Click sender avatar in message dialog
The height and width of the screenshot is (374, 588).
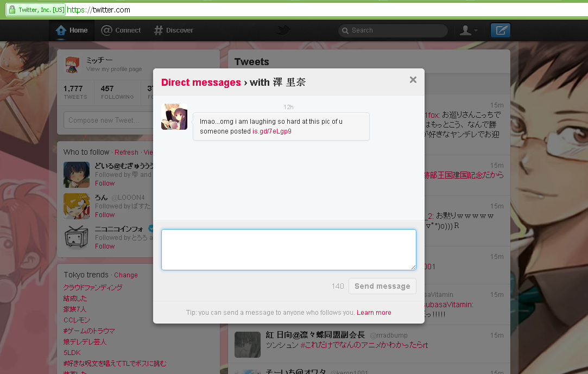[174, 117]
